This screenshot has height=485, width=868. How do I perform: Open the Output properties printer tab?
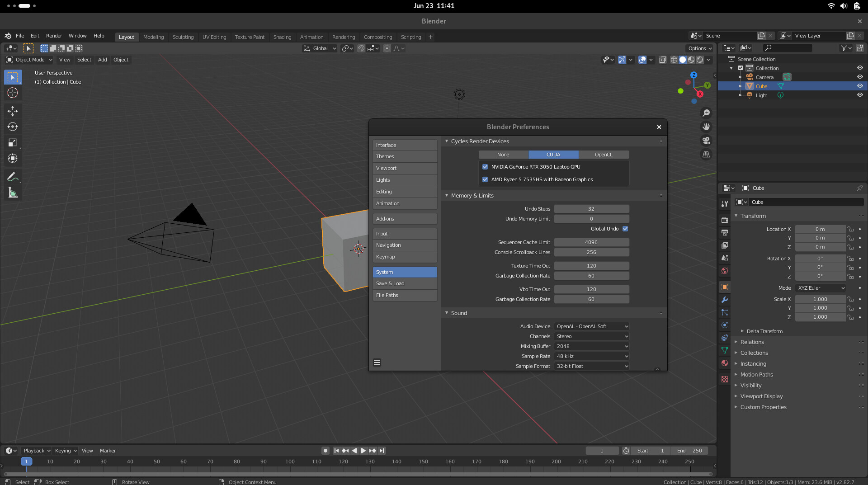click(x=725, y=232)
